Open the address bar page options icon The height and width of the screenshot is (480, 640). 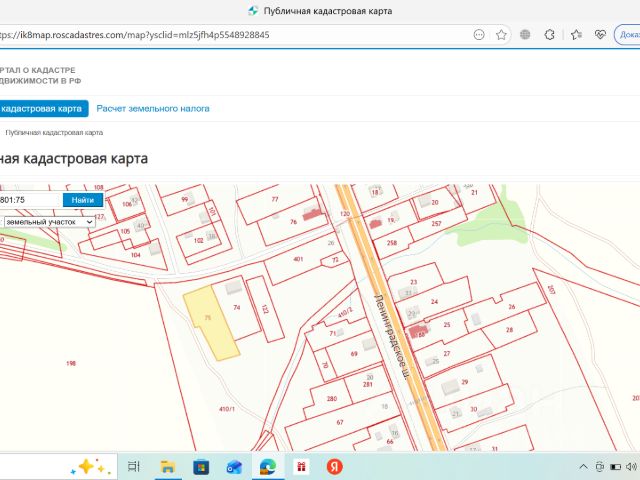479,35
